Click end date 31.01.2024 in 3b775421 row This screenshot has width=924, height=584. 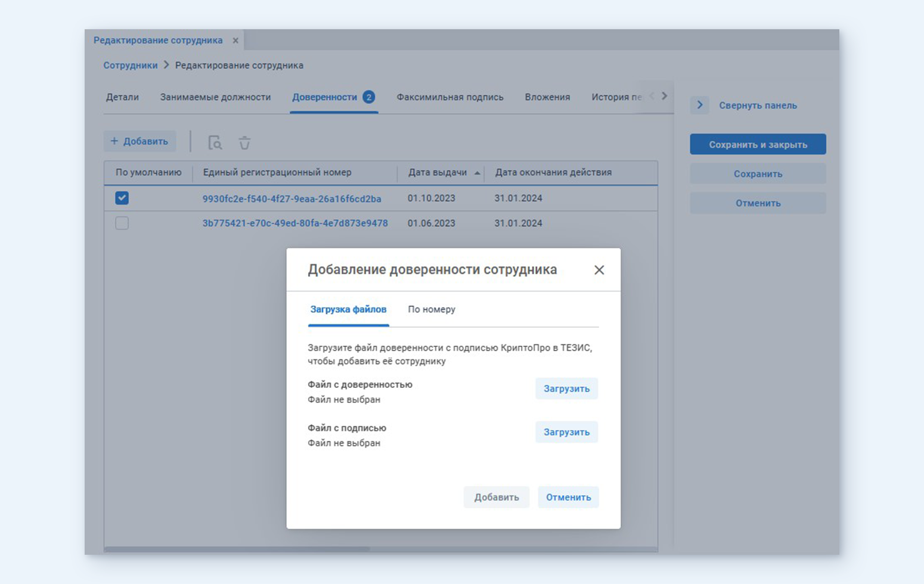pyautogui.click(x=518, y=223)
